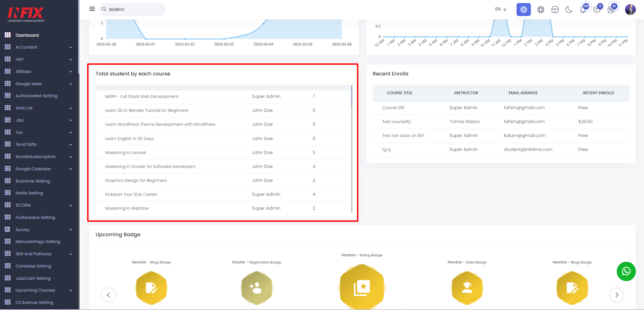Select Mastering in Webflow row
This screenshot has height=310, width=644.
click(x=223, y=208)
